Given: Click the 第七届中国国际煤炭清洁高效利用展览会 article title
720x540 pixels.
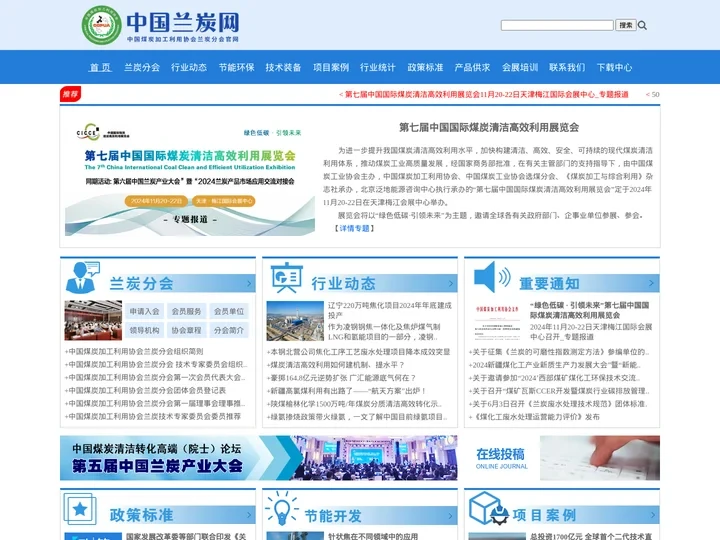Looking at the screenshot, I should click(x=489, y=127).
